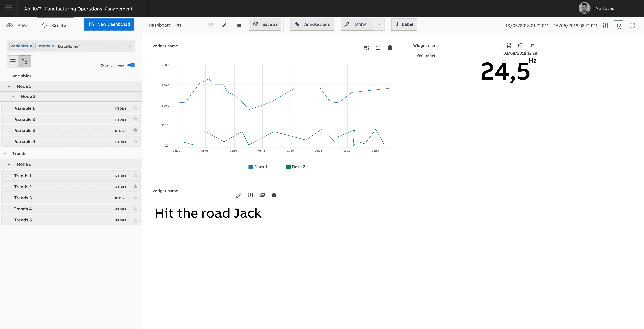Click the Annotations button
644x329 pixels.
312,24
